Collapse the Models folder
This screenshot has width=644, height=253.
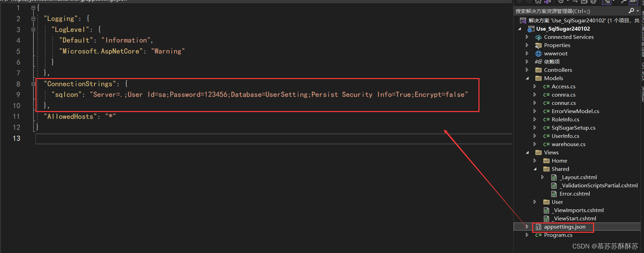pyautogui.click(x=527, y=78)
